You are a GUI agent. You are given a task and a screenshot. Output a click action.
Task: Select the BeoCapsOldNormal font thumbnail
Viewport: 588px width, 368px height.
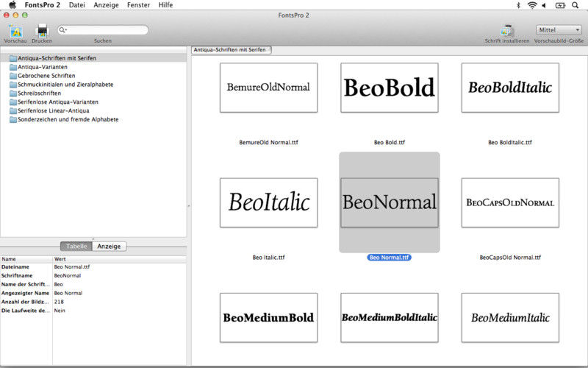510,202
